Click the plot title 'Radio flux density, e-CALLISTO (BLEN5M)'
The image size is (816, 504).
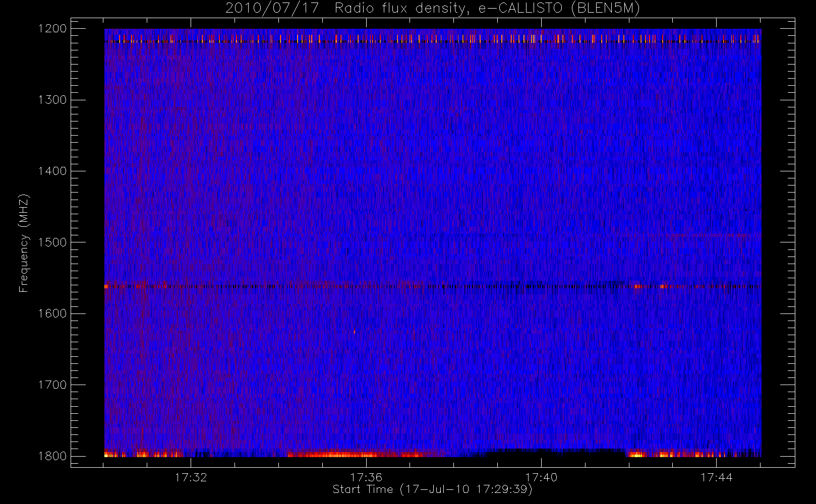(x=487, y=9)
